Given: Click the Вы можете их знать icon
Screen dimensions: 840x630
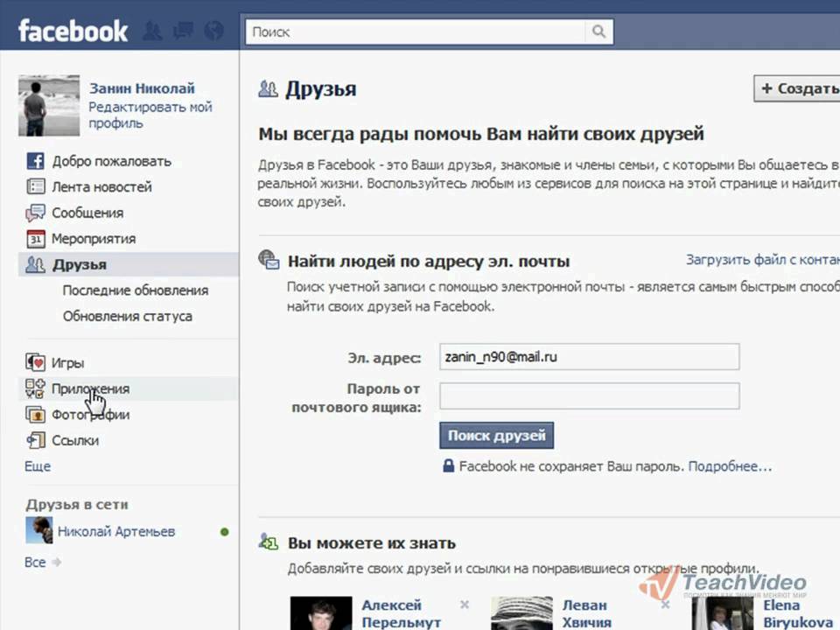Looking at the screenshot, I should pyautogui.click(x=269, y=542).
